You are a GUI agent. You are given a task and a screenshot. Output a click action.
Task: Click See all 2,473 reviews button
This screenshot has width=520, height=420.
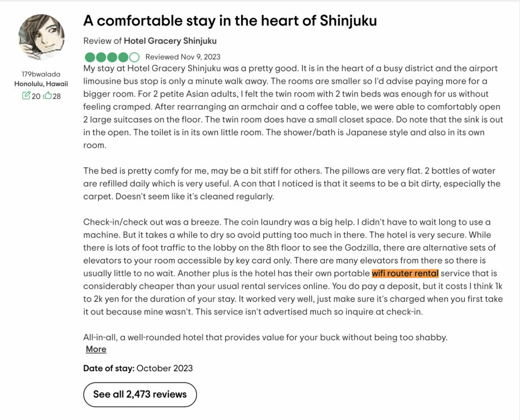[x=140, y=395]
